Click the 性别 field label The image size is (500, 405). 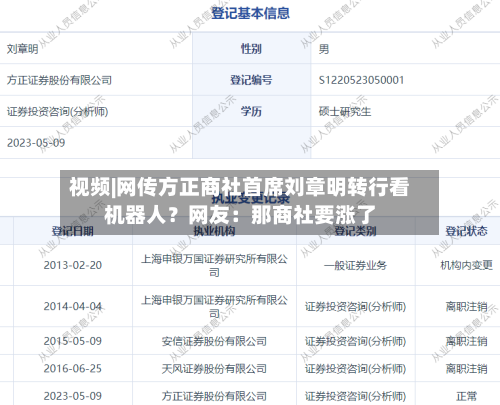tap(251, 49)
